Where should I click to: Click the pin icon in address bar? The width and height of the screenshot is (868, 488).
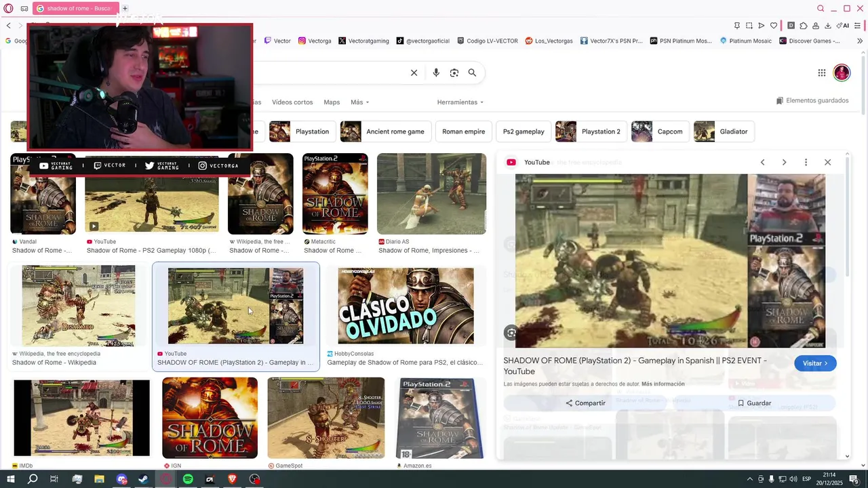[x=737, y=26]
